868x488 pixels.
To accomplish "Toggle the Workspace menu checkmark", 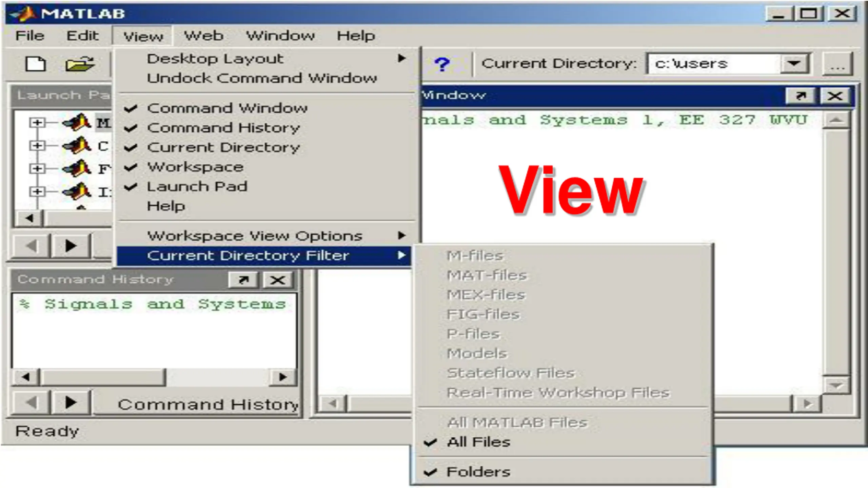I will pos(195,167).
